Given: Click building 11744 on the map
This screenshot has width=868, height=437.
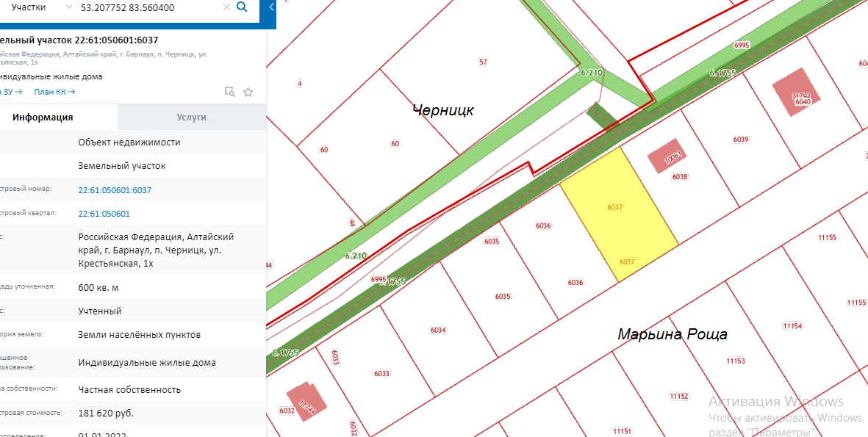Looking at the screenshot, I should point(306,403).
